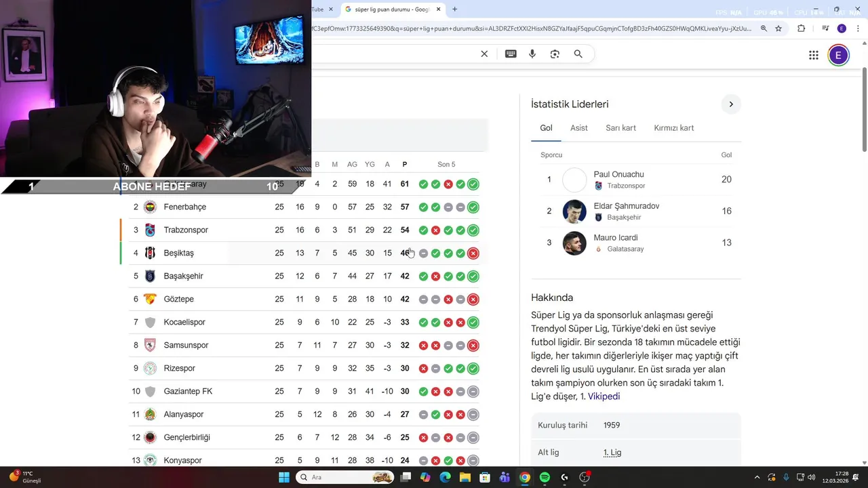Bookmark this page with star icon
The width and height of the screenshot is (868, 488).
778,28
